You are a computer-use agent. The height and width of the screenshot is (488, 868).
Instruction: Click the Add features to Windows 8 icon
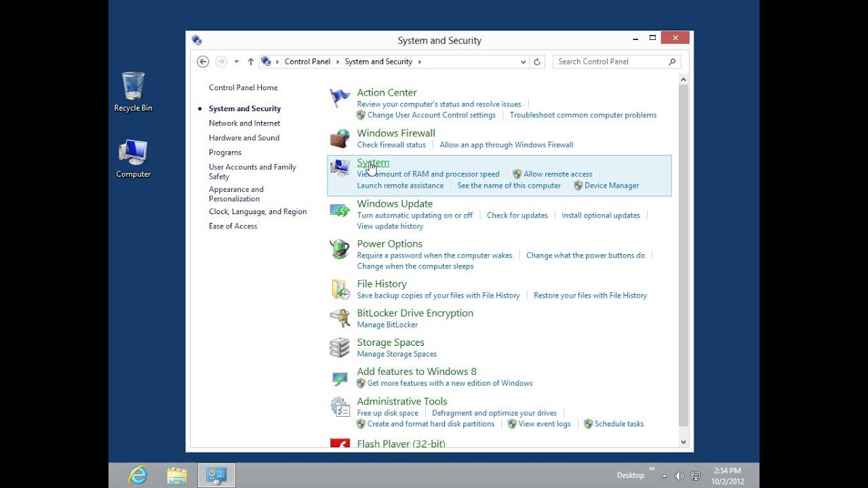340,378
